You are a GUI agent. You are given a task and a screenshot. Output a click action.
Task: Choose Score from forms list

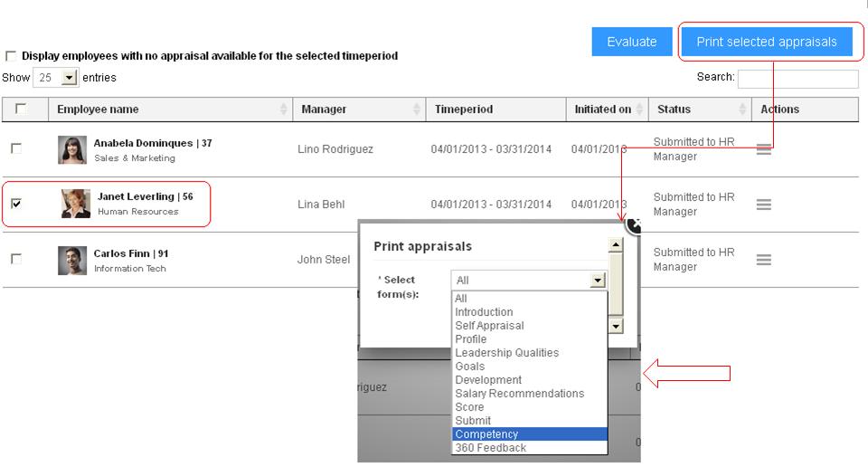(530, 407)
